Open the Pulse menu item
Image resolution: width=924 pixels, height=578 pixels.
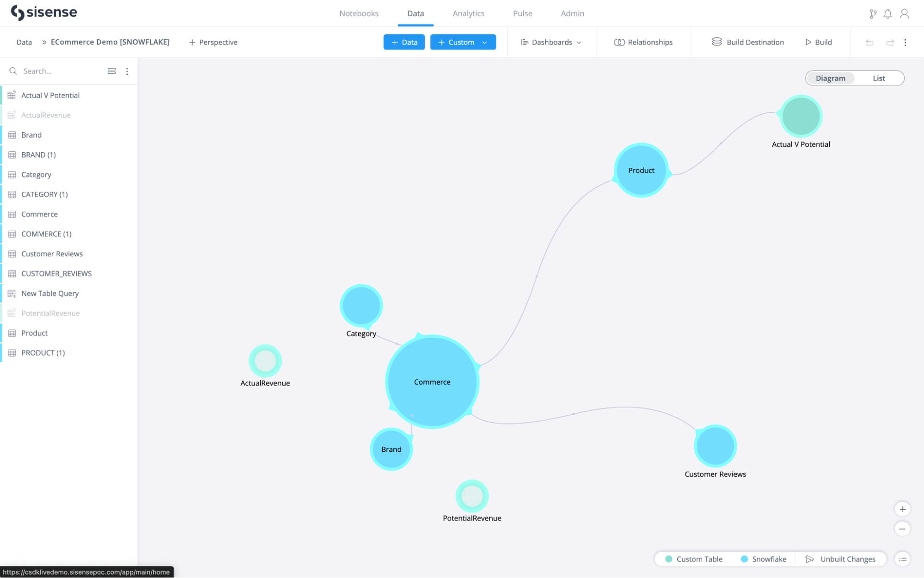click(522, 13)
